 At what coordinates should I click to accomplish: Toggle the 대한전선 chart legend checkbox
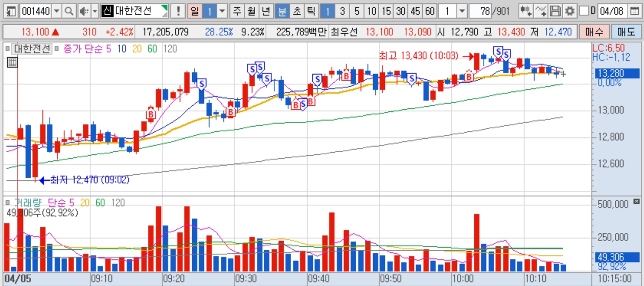tap(7, 50)
